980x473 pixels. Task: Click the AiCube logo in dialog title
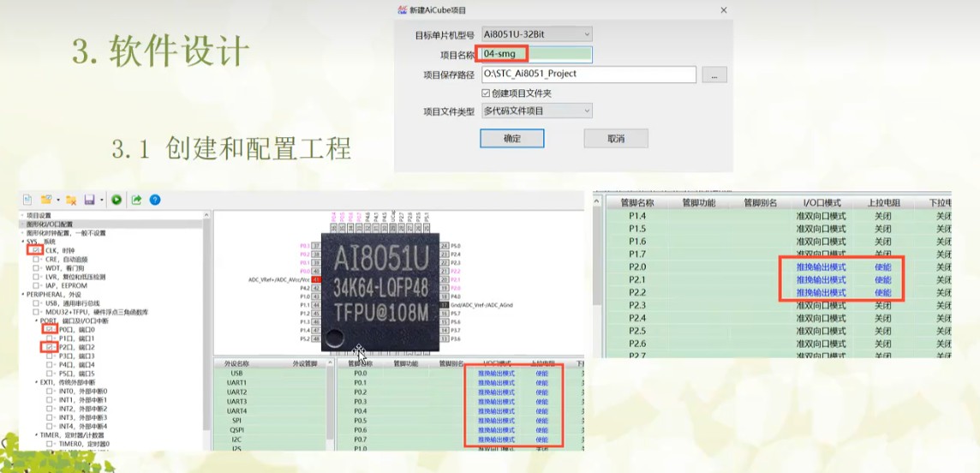pos(403,10)
